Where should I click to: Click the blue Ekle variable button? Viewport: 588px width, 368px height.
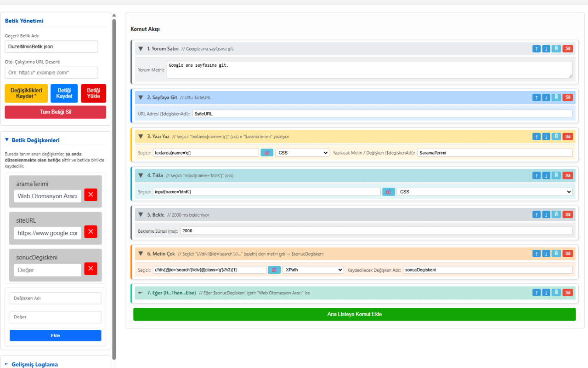click(x=56, y=335)
